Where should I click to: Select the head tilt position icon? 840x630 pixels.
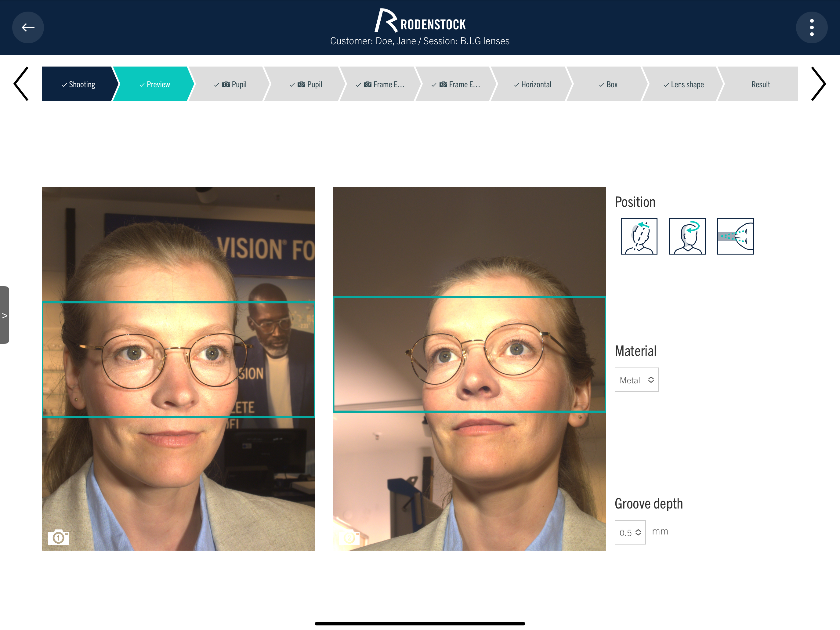639,236
